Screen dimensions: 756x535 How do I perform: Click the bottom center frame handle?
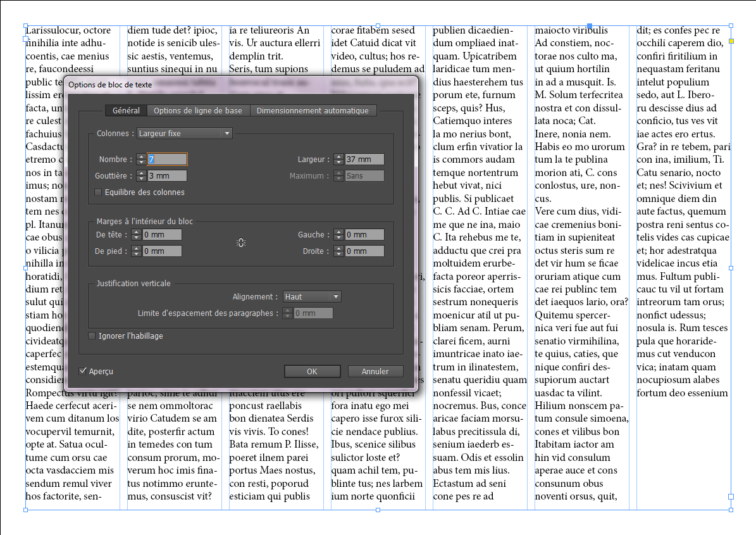click(x=378, y=510)
